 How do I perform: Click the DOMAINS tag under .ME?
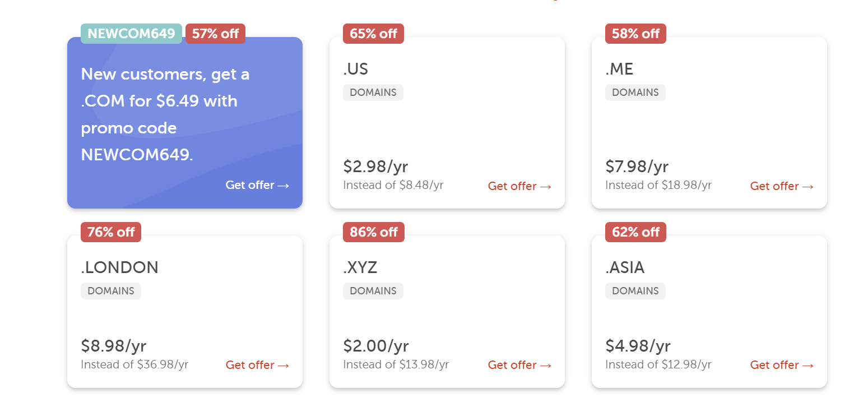[635, 93]
